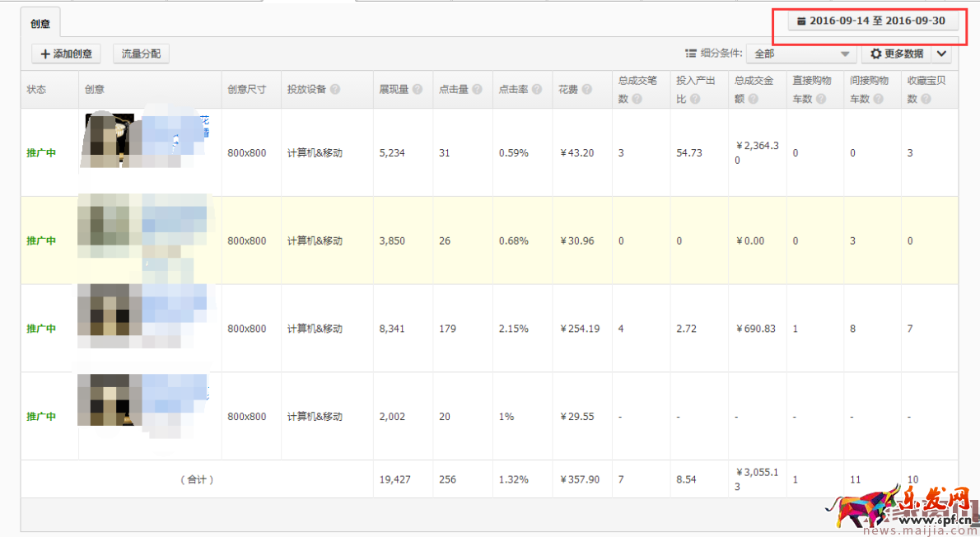
Task: Click help icon next to 展现量 header
Action: tap(418, 90)
